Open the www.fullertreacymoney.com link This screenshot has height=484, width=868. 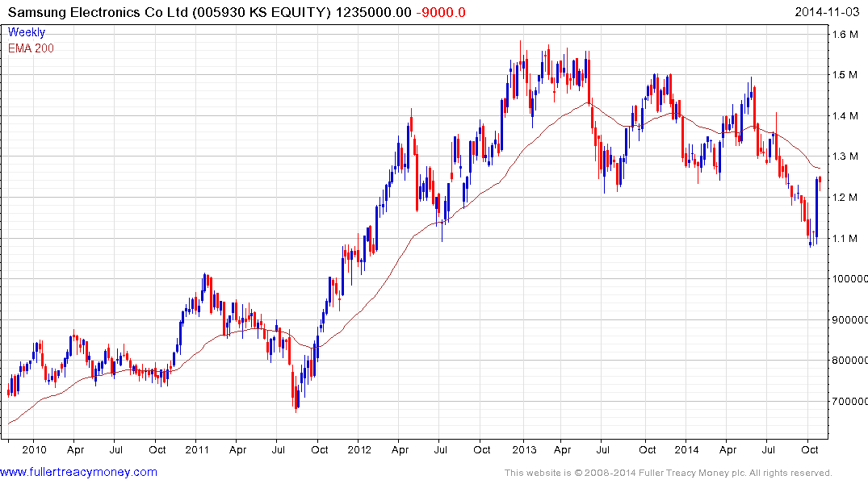click(78, 472)
